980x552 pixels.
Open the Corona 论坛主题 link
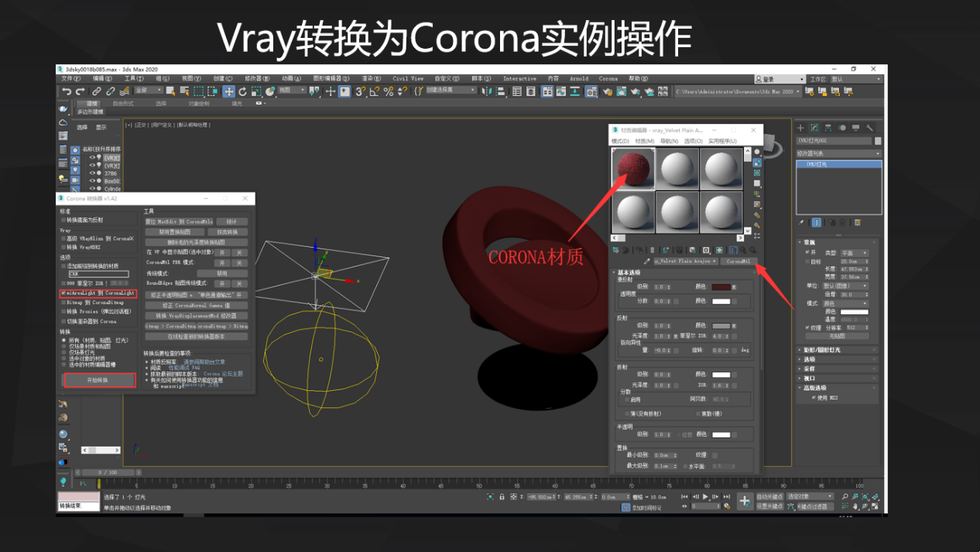coord(223,373)
